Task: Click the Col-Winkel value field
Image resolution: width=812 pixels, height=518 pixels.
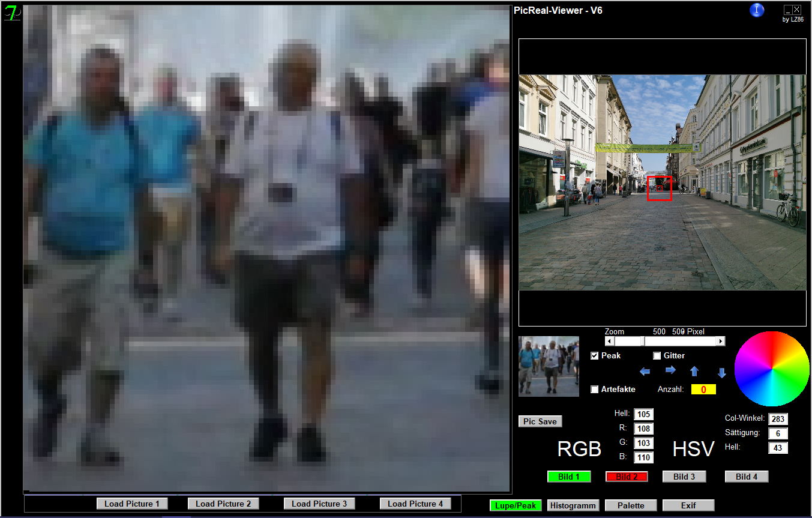Action: pyautogui.click(x=778, y=419)
